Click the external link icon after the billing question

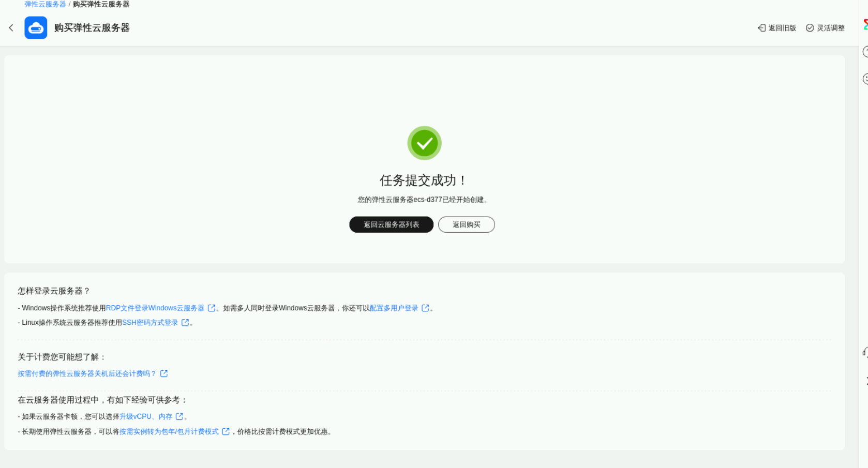164,374
